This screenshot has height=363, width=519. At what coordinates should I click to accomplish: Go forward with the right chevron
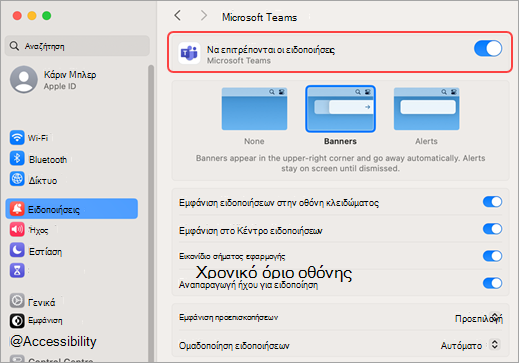pos(204,16)
